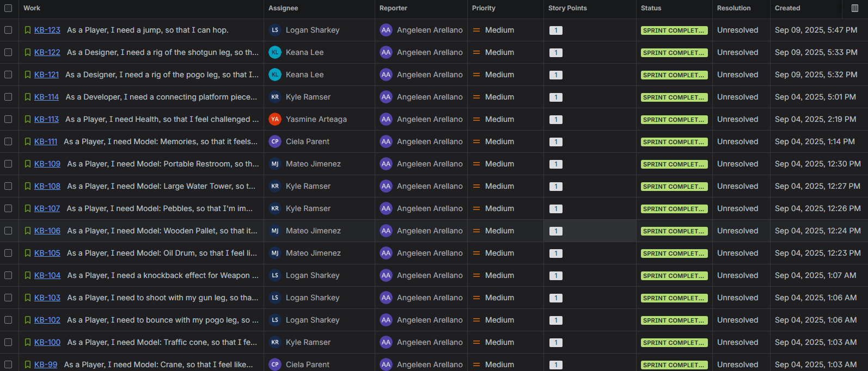Edit story points badge for KB-123
Image resolution: width=868 pixels, height=371 pixels.
pyautogui.click(x=556, y=30)
